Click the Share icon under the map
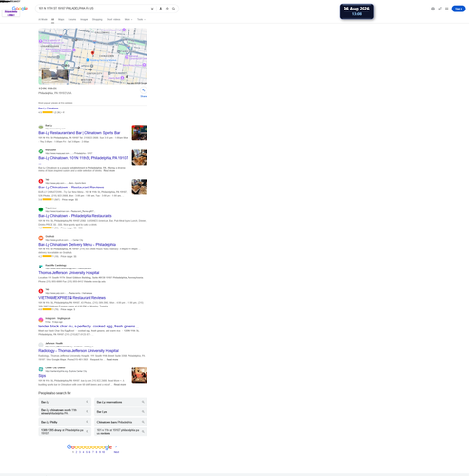The height and width of the screenshot is (476, 472). coord(144,90)
